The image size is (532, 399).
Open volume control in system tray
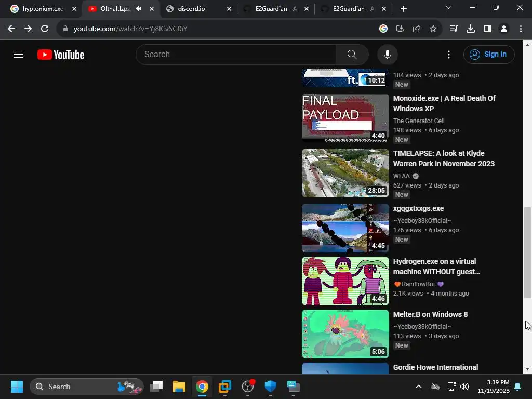[x=464, y=387]
